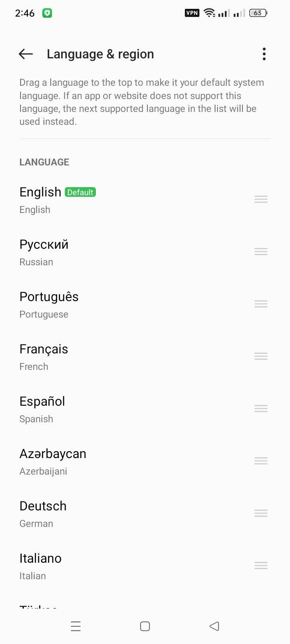Tap the drag handle beside French

(261, 356)
